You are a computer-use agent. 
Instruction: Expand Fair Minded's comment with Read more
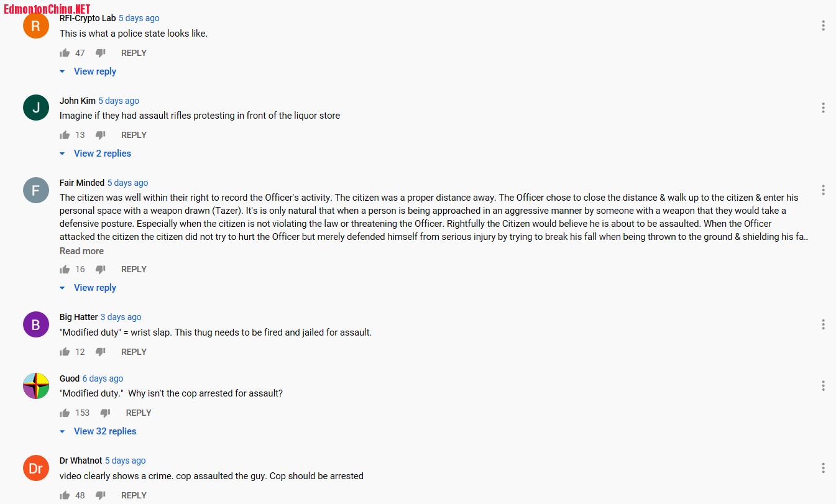pos(81,251)
